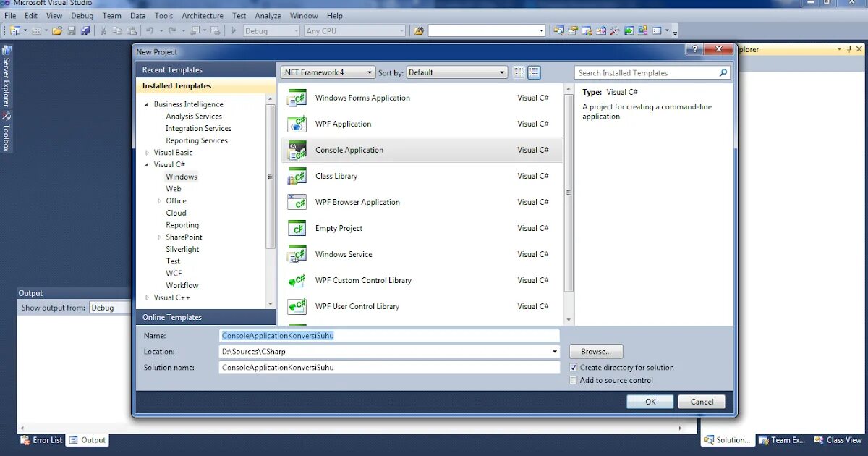Click the Navigate Forward toolbar icon
Image resolution: width=868 pixels, height=456 pixels.
pyautogui.click(x=215, y=30)
